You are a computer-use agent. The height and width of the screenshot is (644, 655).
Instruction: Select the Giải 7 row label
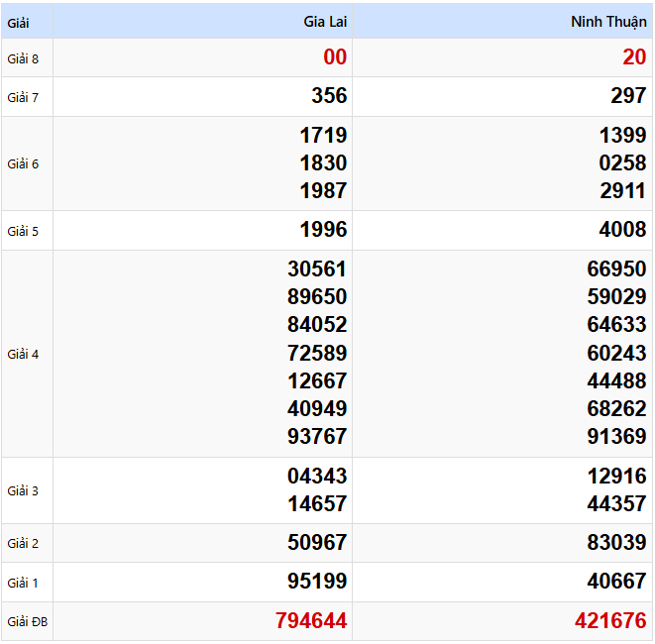pos(23,97)
